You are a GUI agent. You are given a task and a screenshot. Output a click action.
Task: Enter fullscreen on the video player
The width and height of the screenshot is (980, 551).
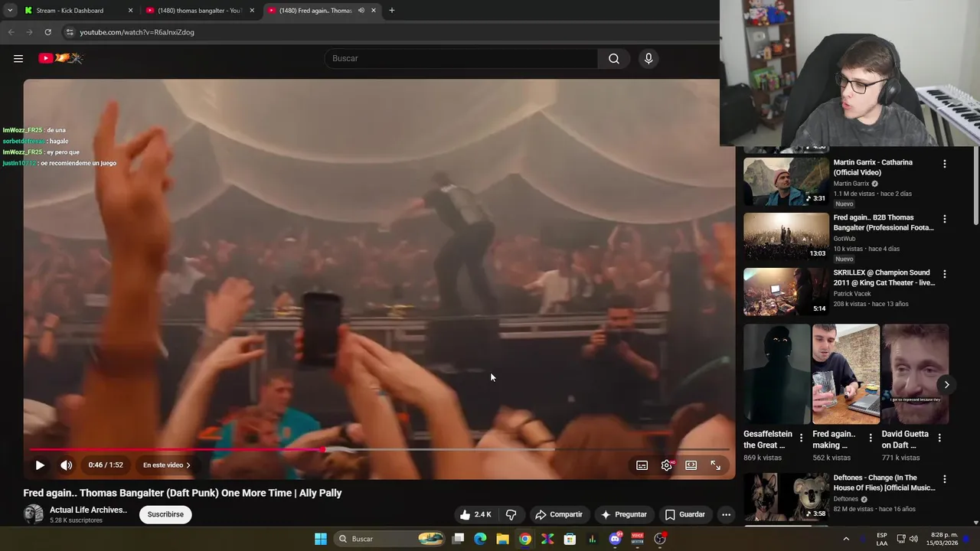(x=716, y=465)
